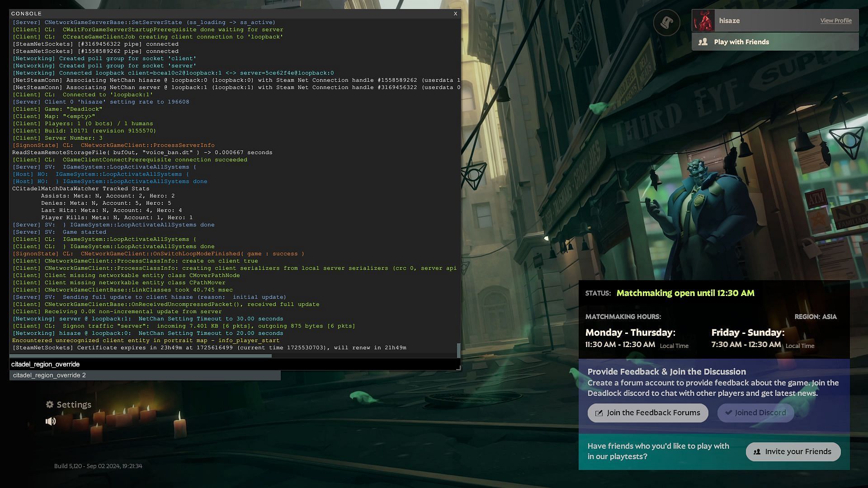
Task: Click console line '[Client] Map: "<empty>"'
Action: point(54,116)
